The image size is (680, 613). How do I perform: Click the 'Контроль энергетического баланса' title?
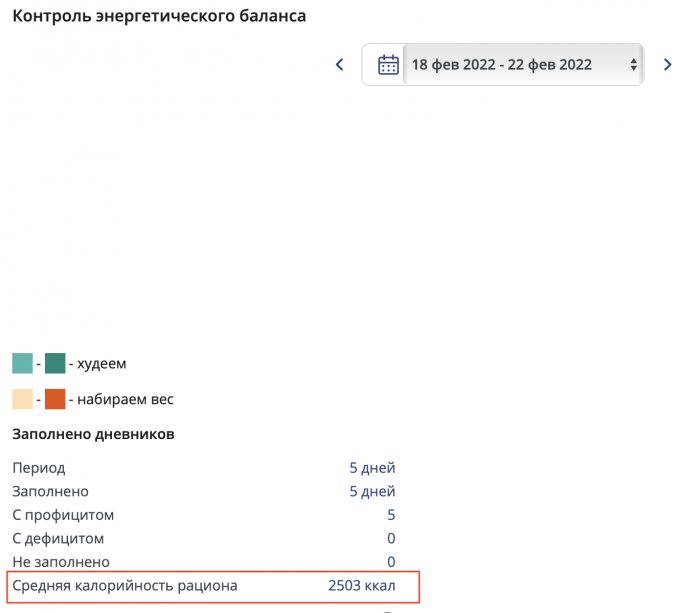(x=159, y=17)
